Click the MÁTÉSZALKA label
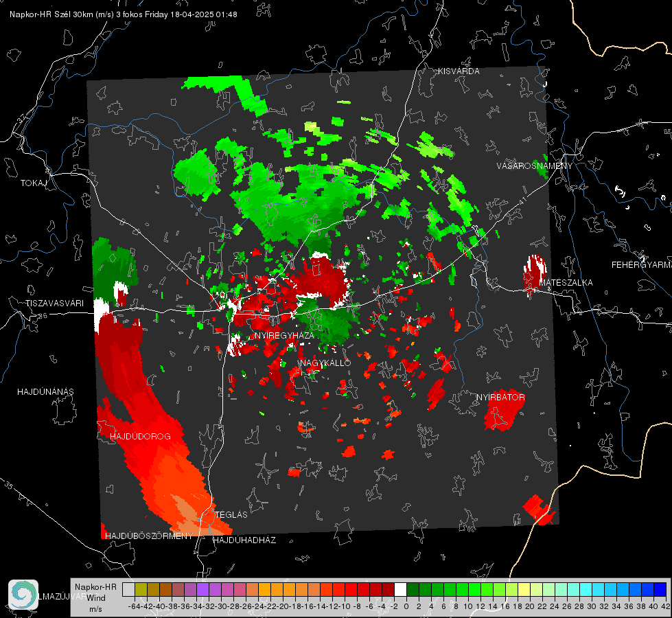Screen dimensions: 672x618 [566, 283]
